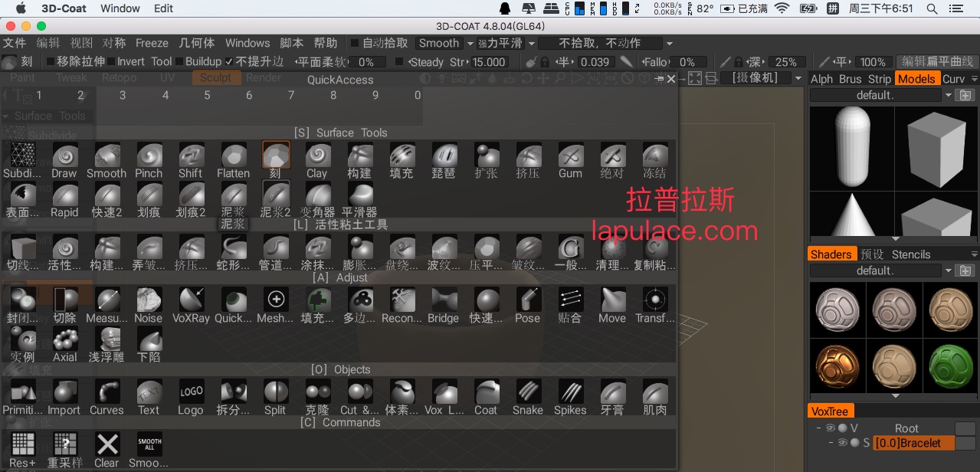Select the Bracelet layer in VoxTree

point(913,443)
